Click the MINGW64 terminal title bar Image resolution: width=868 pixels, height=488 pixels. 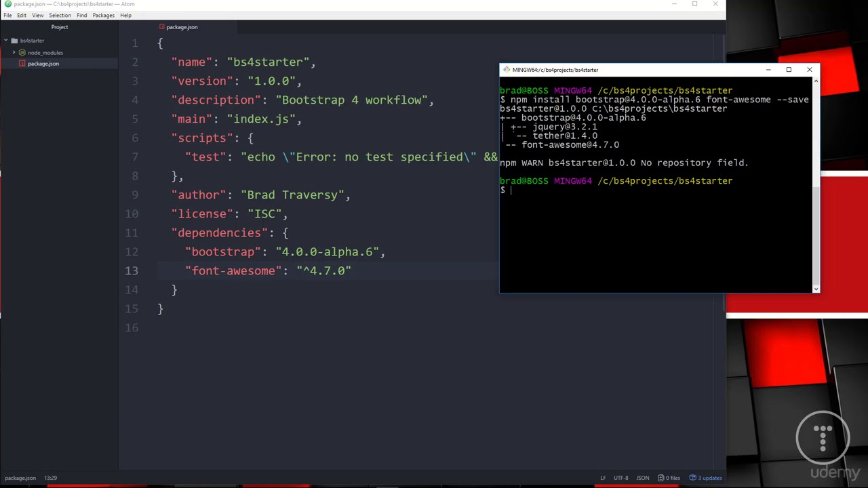coord(659,70)
